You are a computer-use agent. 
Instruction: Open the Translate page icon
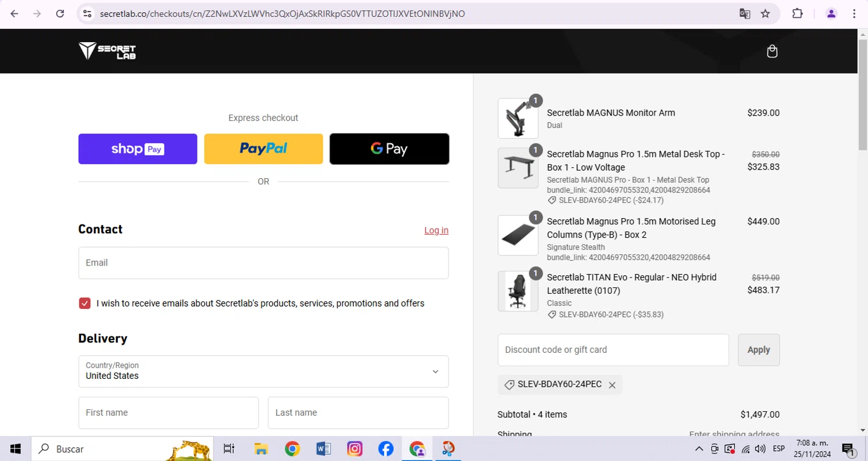(x=745, y=14)
